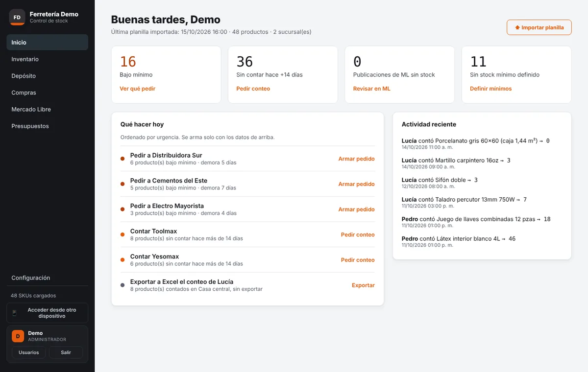Click Definir mínimos link
This screenshot has height=372, width=588.
coord(490,89)
